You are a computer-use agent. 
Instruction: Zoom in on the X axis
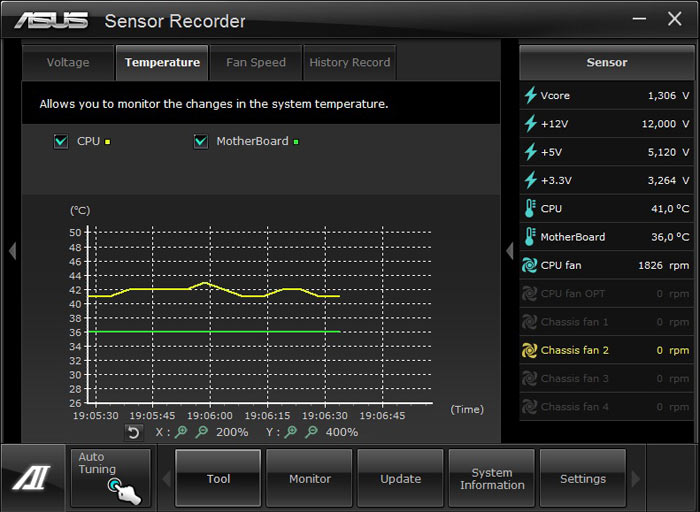coord(181,432)
